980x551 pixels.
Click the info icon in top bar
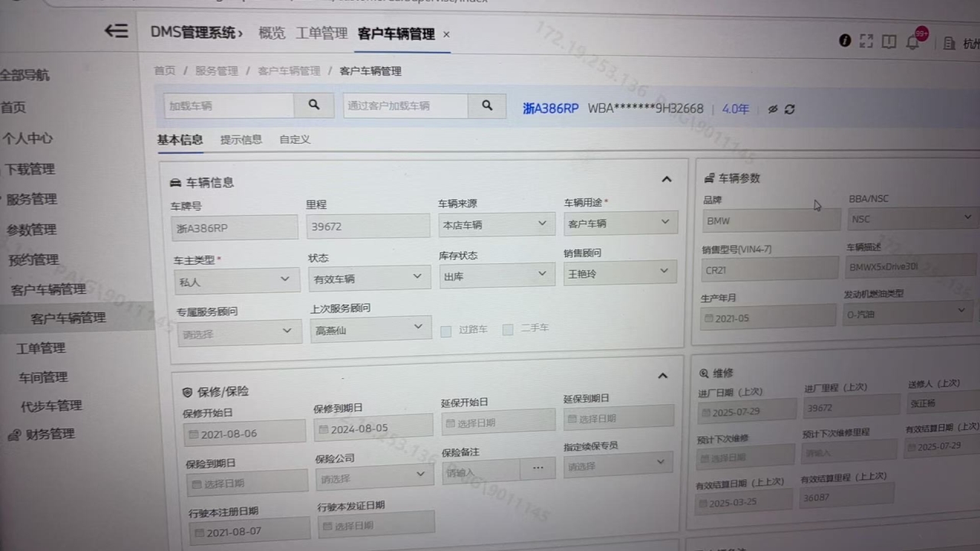844,41
